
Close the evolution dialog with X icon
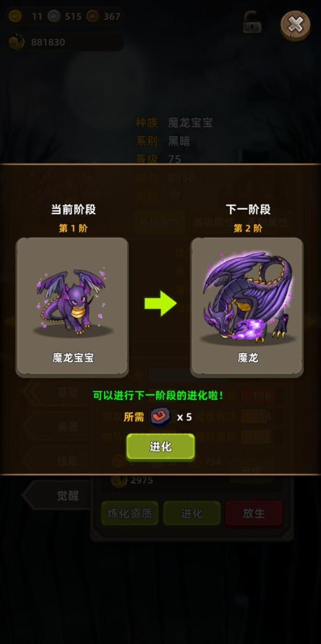click(x=296, y=25)
